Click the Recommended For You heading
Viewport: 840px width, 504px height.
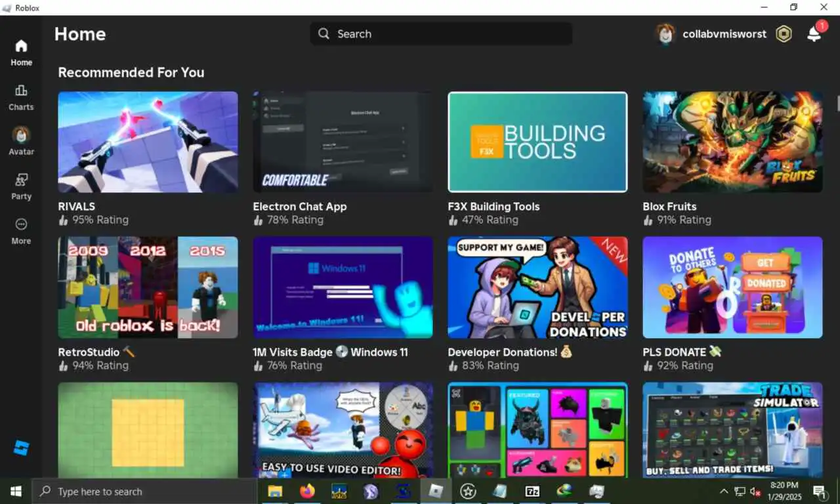coord(131,72)
